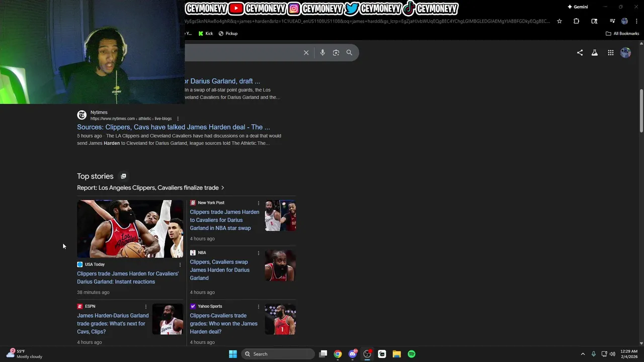Screen dimensions: 644x362
Task: Open OBS Studio from the taskbar
Action: coord(367,354)
